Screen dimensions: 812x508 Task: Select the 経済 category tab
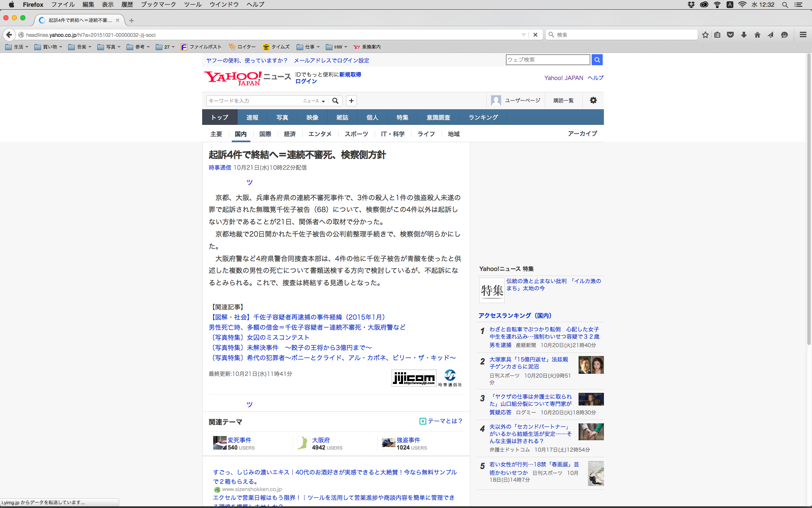(x=290, y=134)
